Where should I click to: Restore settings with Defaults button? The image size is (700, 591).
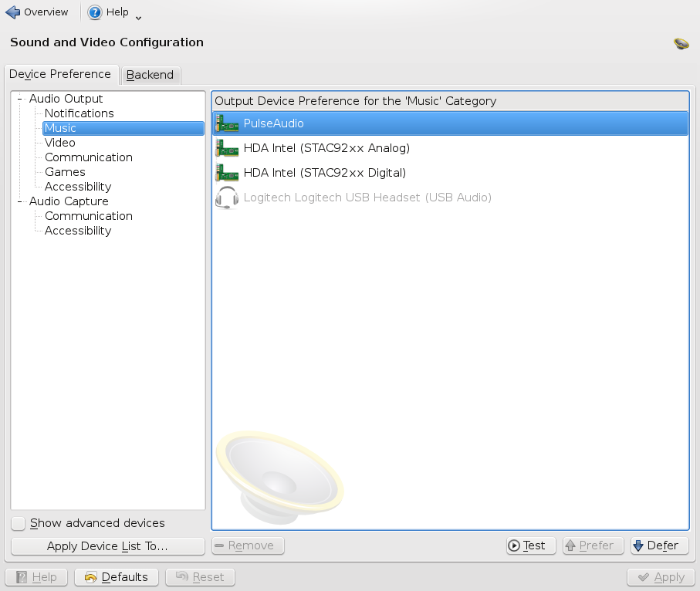117,577
